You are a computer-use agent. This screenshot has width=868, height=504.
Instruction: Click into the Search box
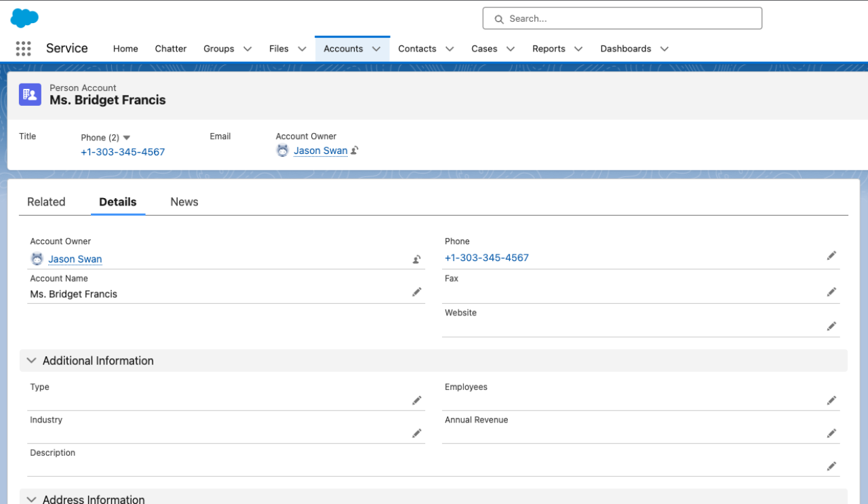coord(622,18)
